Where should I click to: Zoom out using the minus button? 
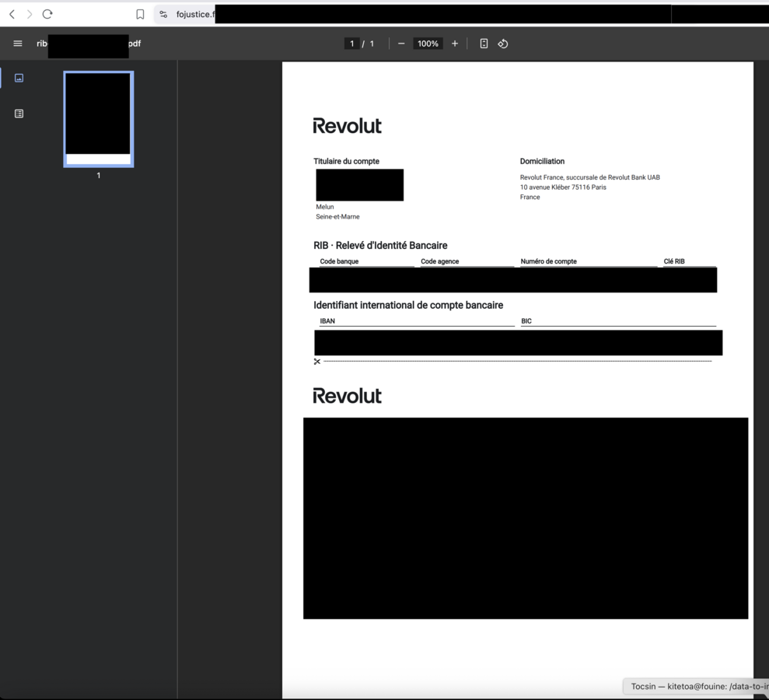[x=401, y=44]
